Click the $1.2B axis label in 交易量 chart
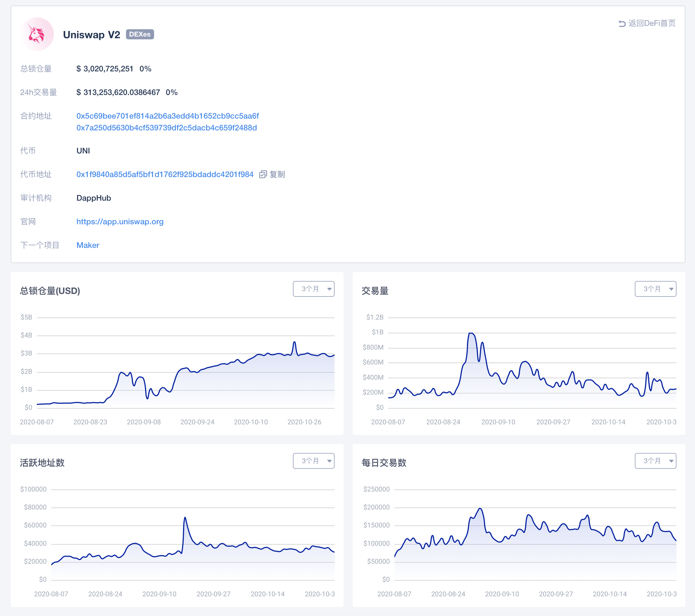The height and width of the screenshot is (616, 695). click(375, 317)
